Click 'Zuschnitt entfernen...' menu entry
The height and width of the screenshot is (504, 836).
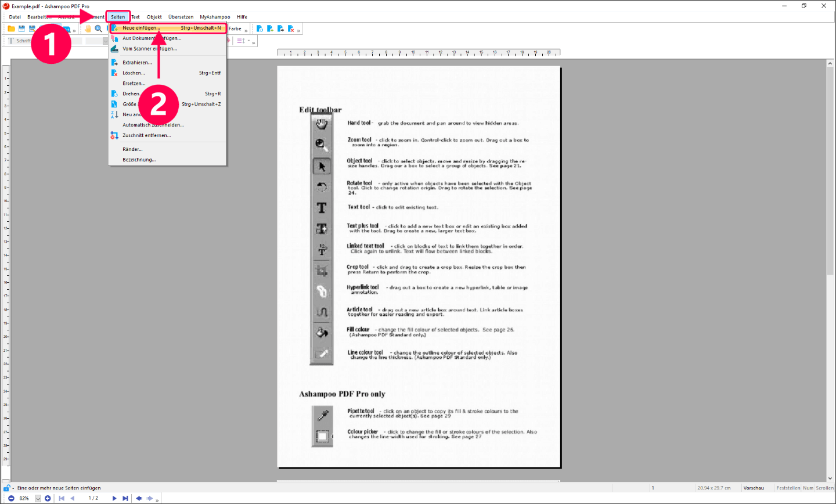(x=167, y=135)
